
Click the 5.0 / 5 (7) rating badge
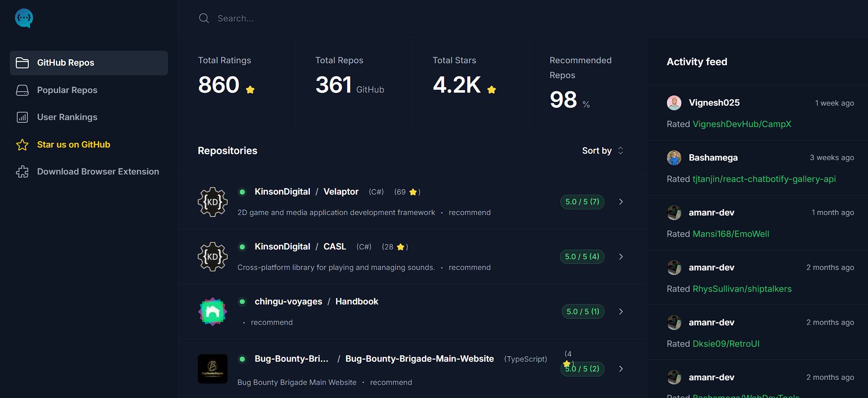(582, 202)
